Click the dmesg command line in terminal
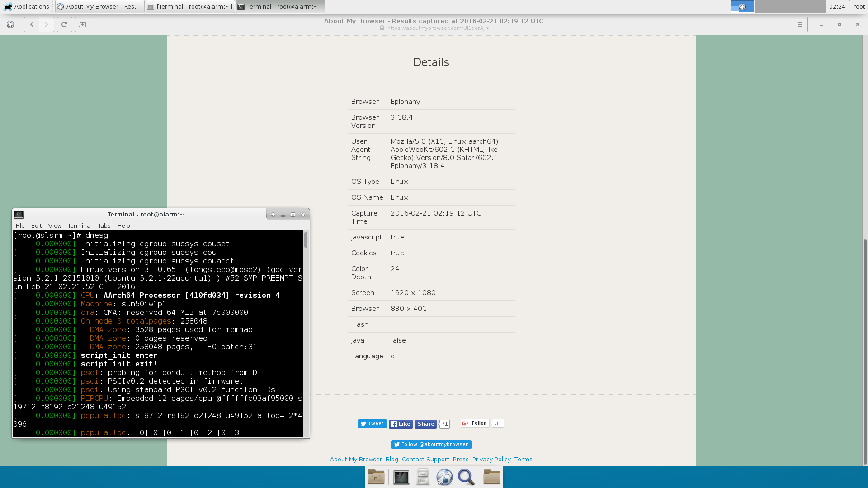 pos(61,235)
